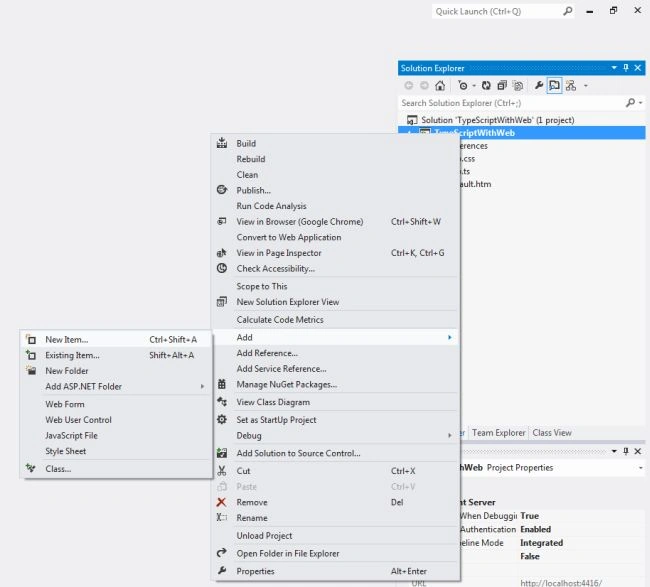
Task: Choose Rename from the context menu
Action: click(x=335, y=518)
